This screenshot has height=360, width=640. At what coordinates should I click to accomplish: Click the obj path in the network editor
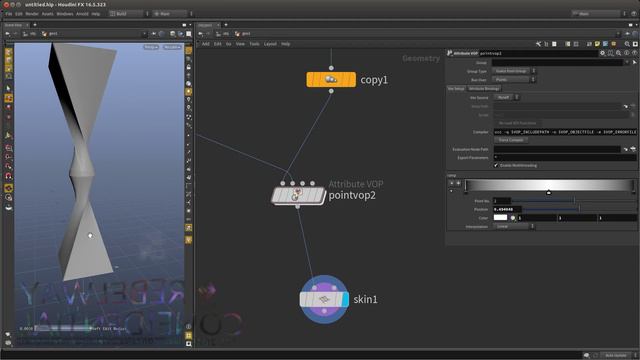(x=222, y=34)
